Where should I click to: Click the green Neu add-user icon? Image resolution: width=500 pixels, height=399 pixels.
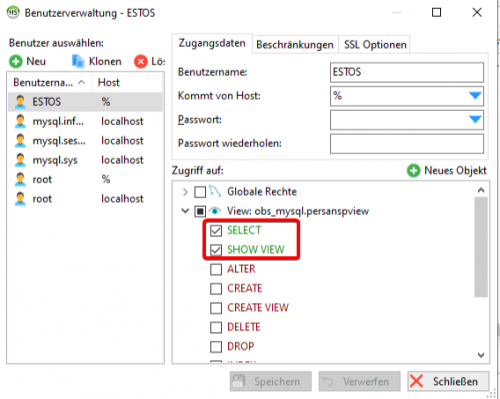click(x=16, y=62)
